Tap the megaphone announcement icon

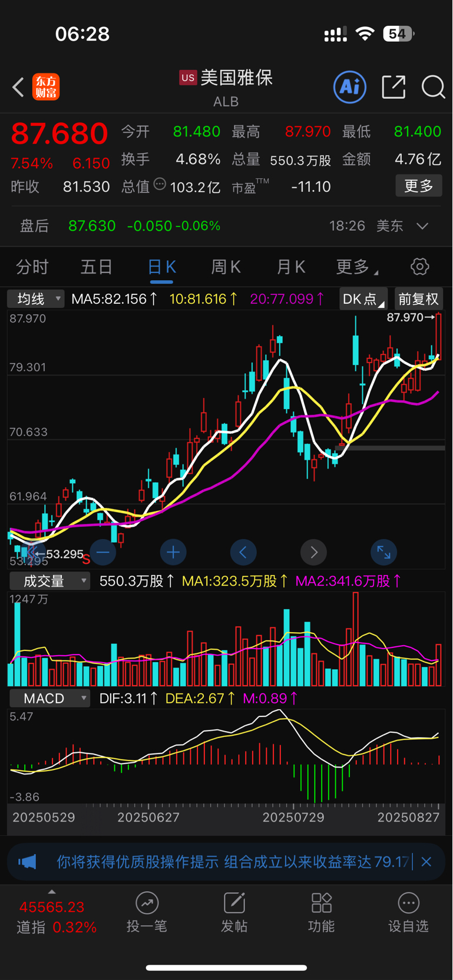(x=27, y=862)
